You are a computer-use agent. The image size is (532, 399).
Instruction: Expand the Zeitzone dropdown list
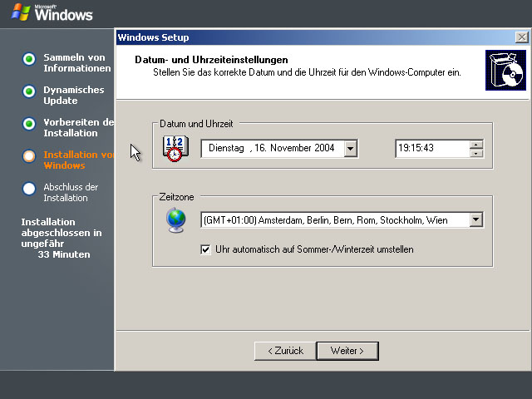[476, 220]
